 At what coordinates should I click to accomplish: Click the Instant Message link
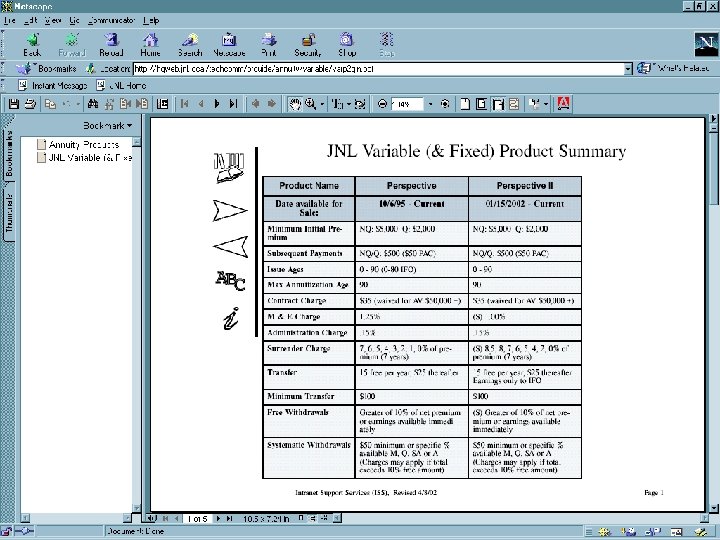[53, 85]
